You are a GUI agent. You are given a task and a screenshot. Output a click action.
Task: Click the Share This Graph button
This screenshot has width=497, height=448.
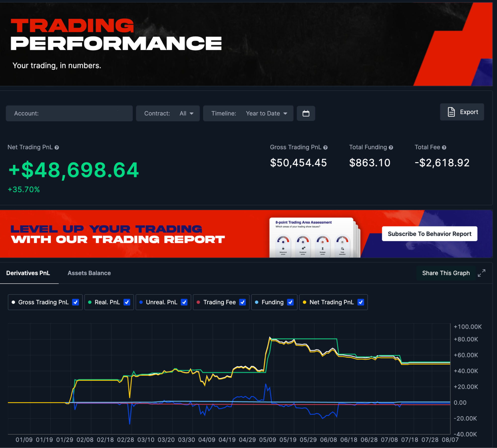pos(446,273)
